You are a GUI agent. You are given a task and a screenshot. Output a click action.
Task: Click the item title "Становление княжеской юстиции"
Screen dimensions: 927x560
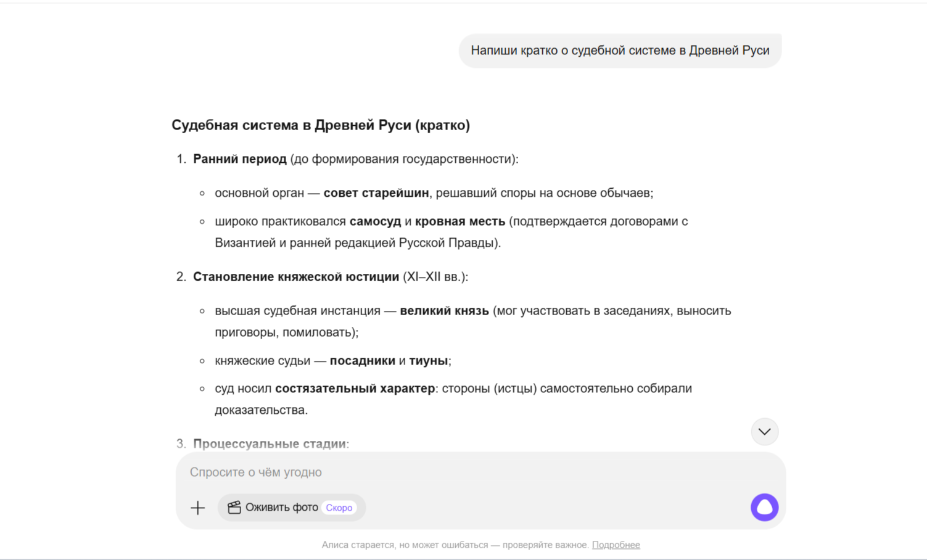coord(296,277)
